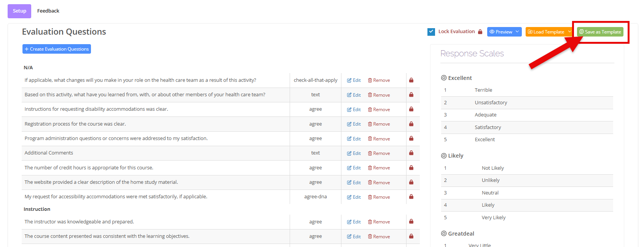The image size is (644, 247).
Task: Remove 'My request for accessibility accommodations' question
Action: coord(379,197)
